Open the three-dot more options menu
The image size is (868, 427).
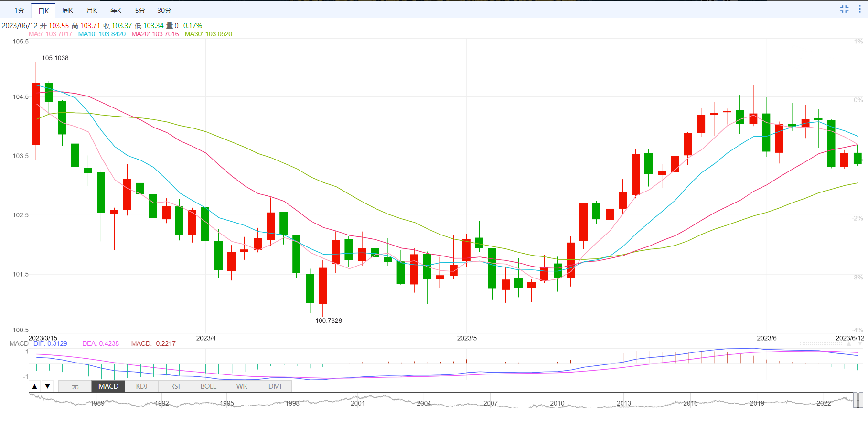coord(859,9)
